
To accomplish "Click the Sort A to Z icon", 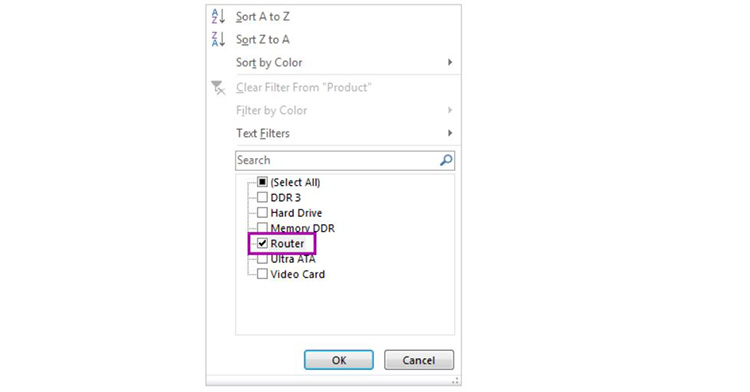I will pos(218,16).
